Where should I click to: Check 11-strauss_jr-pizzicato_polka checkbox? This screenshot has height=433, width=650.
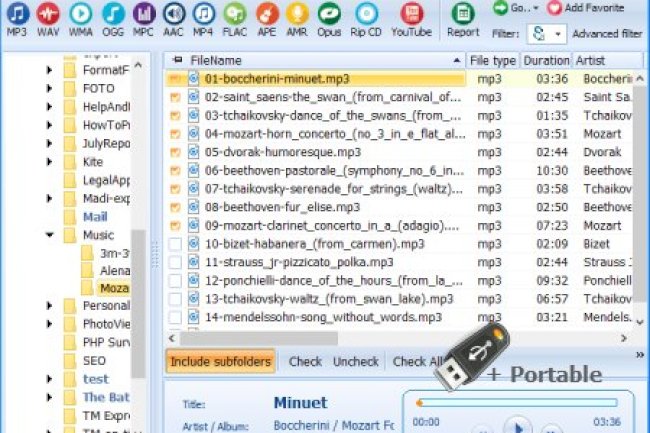(175, 262)
